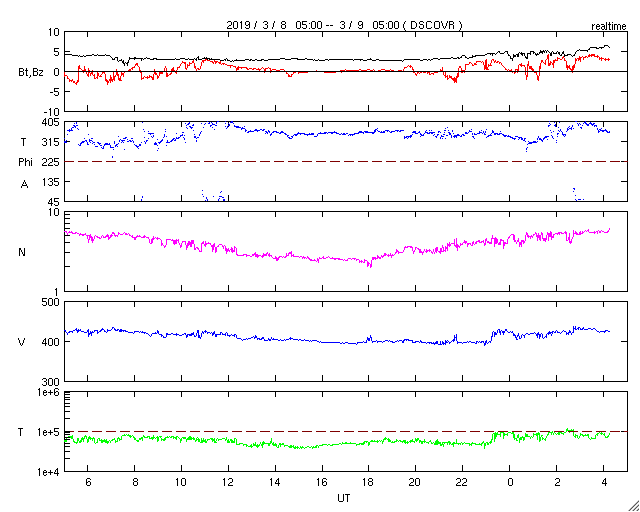Click the resize grip at the window corner

coord(633,505)
